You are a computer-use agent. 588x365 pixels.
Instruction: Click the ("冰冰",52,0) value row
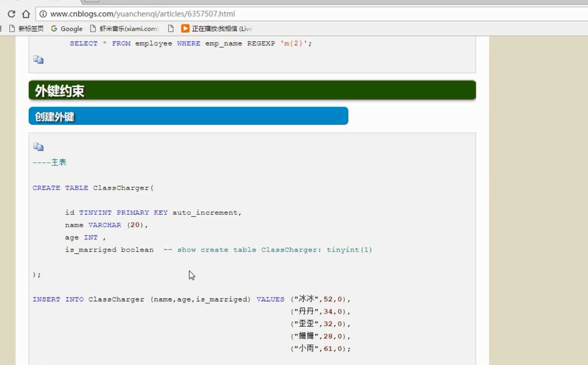pos(321,299)
